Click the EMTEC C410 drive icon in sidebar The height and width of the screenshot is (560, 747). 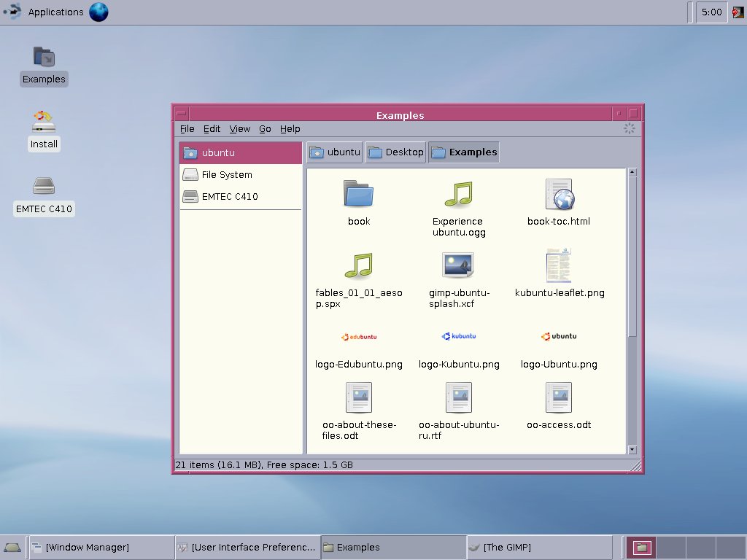tap(190, 197)
